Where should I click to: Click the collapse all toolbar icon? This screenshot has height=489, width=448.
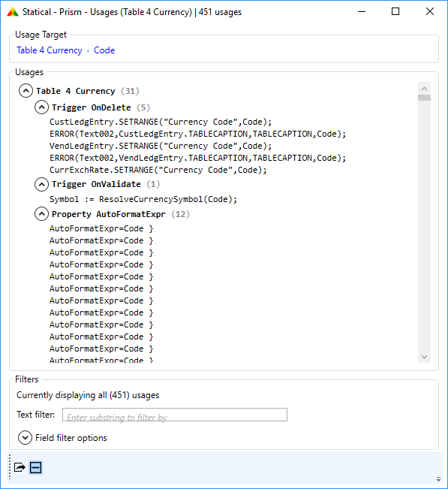tap(35, 467)
